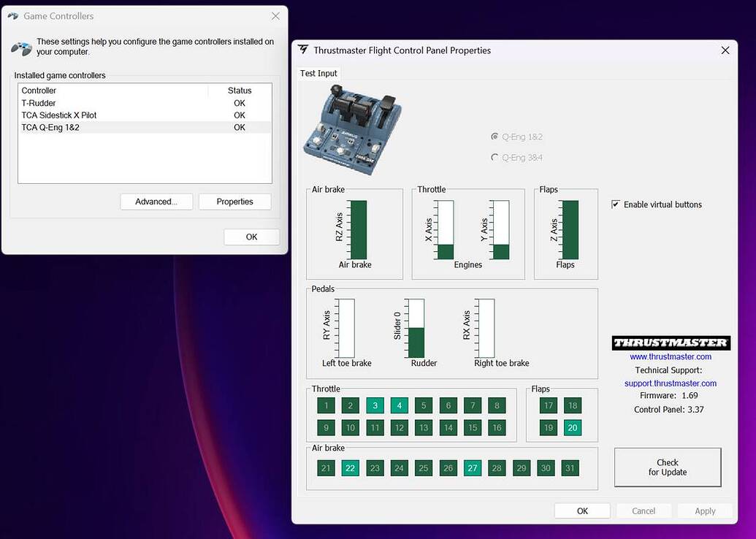Disable the Enable virtual buttons checkbox
Image resolution: width=756 pixels, height=539 pixels.
616,204
